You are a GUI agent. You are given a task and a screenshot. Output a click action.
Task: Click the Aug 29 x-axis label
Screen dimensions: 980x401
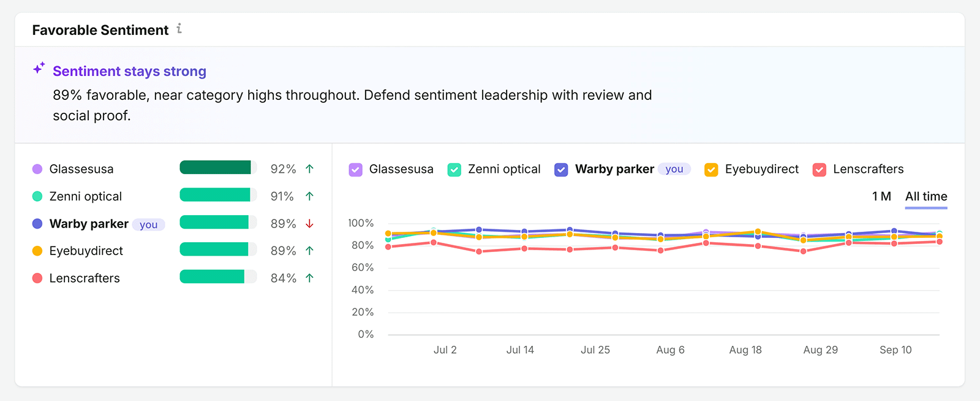click(820, 350)
